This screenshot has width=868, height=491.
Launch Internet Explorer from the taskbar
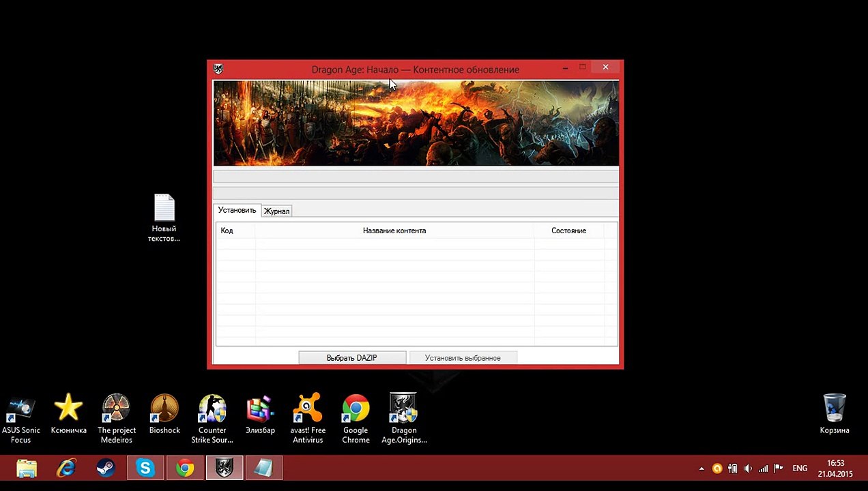(x=66, y=468)
